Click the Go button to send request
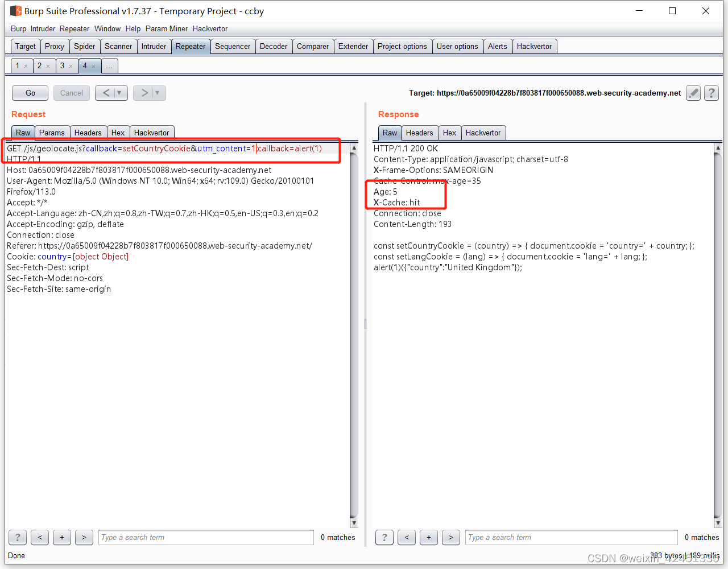Image resolution: width=728 pixels, height=569 pixels. click(x=30, y=93)
